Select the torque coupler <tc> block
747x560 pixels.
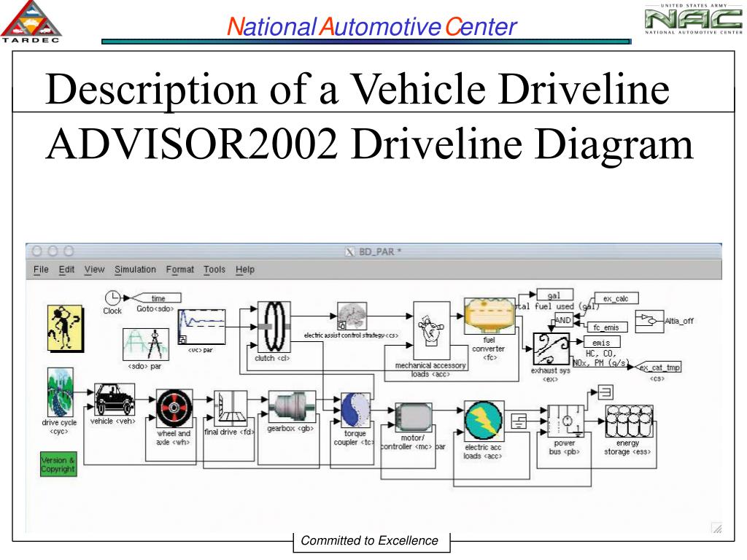click(355, 410)
